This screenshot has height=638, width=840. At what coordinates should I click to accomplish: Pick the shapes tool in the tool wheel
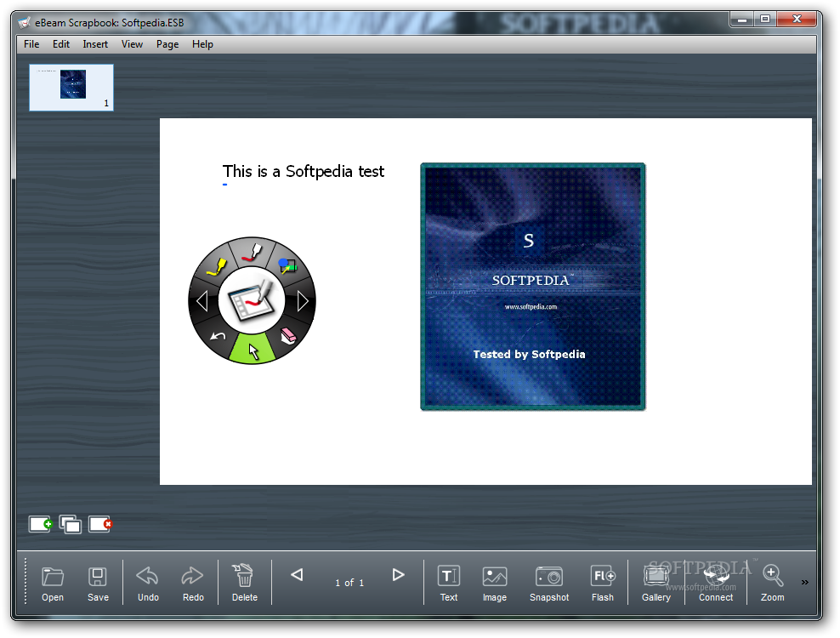tap(287, 266)
